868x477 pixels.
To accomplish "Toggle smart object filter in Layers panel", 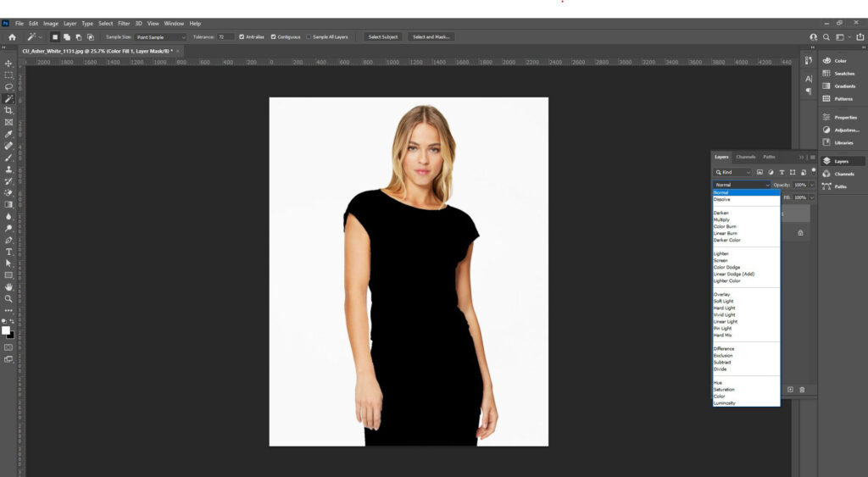I will coord(804,172).
